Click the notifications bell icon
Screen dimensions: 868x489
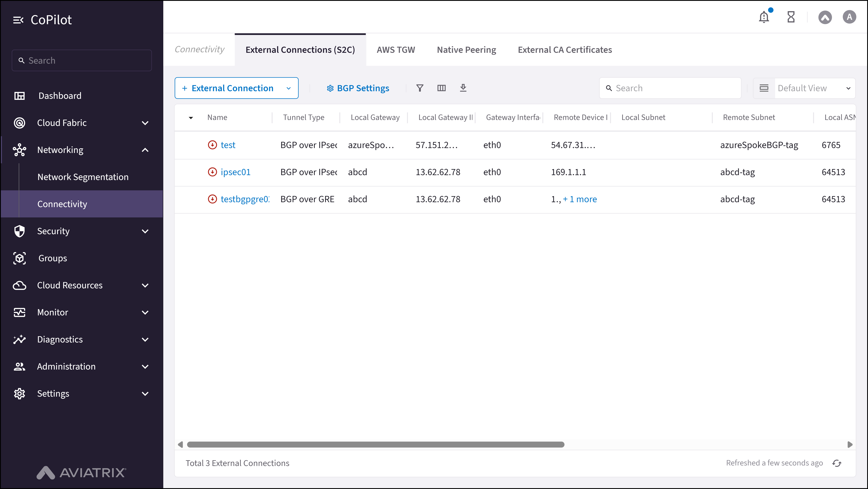point(764,17)
